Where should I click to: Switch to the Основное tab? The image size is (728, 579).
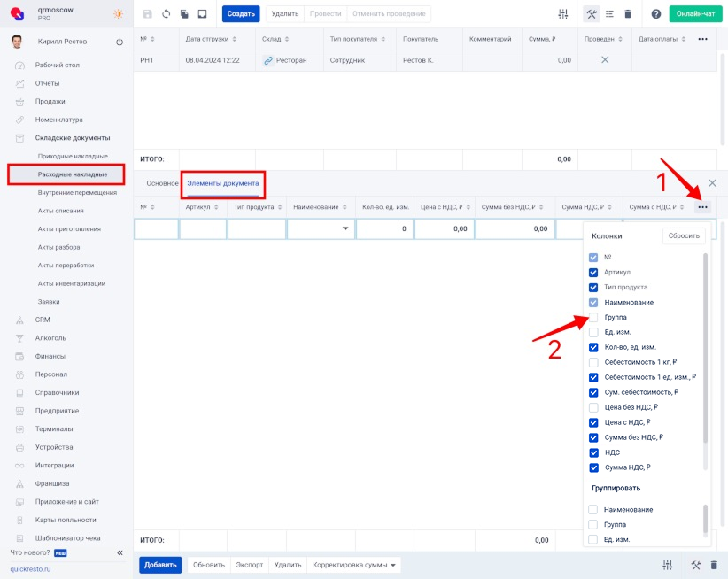coord(162,182)
